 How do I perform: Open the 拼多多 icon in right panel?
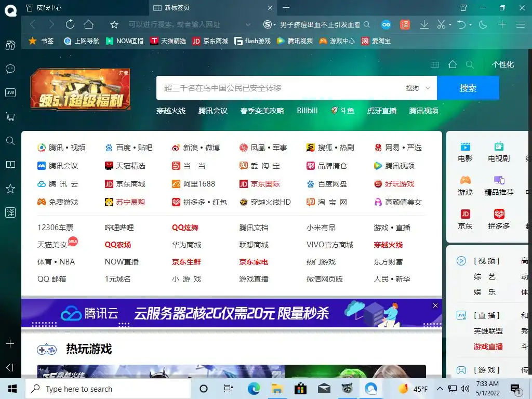click(x=499, y=220)
